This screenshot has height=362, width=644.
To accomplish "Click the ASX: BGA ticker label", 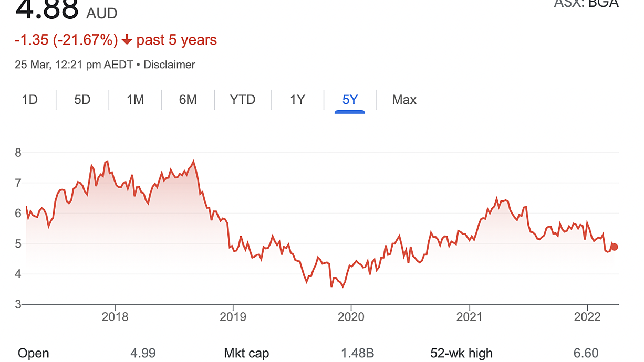I will click(586, 3).
